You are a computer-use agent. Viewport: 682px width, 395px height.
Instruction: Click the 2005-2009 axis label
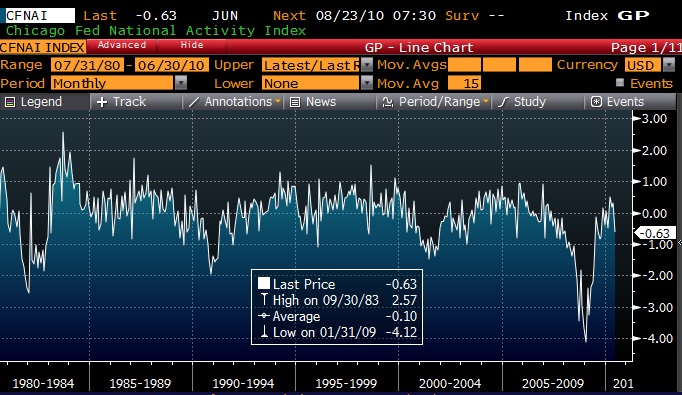point(553,384)
